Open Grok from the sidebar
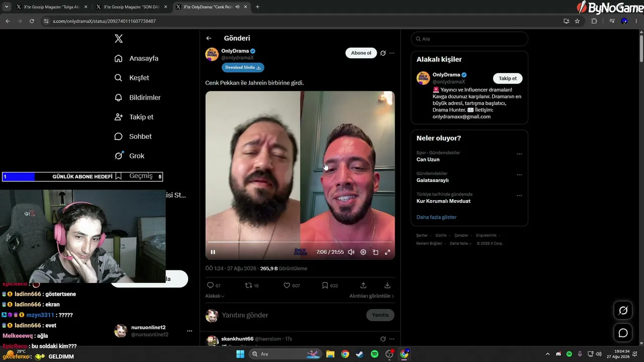644x362 pixels. pyautogui.click(x=129, y=156)
